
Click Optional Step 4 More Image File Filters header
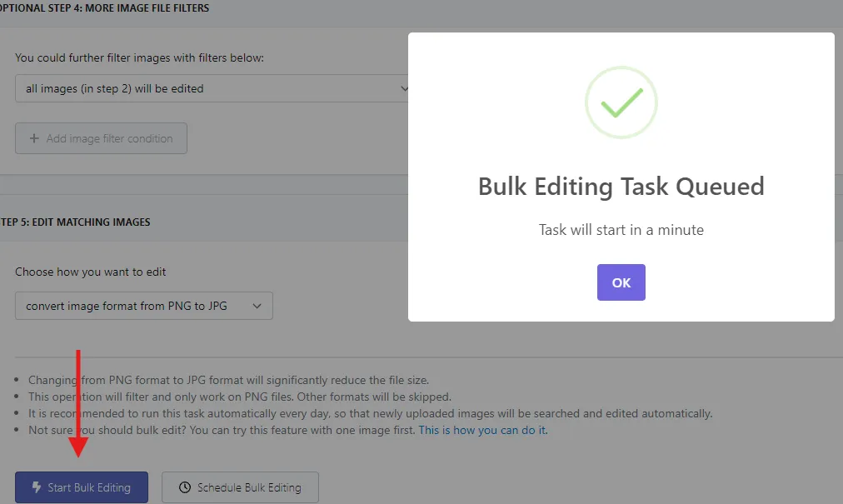tap(104, 8)
